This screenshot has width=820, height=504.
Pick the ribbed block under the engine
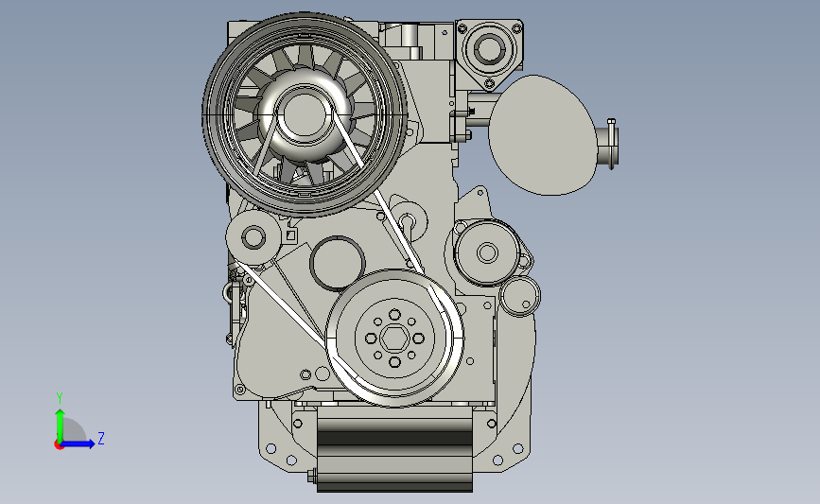(394, 448)
